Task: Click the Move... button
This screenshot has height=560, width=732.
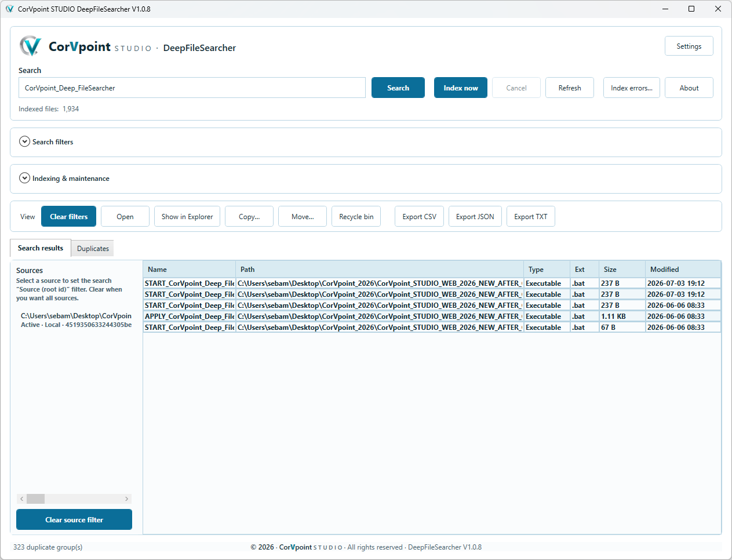Action: coord(303,216)
